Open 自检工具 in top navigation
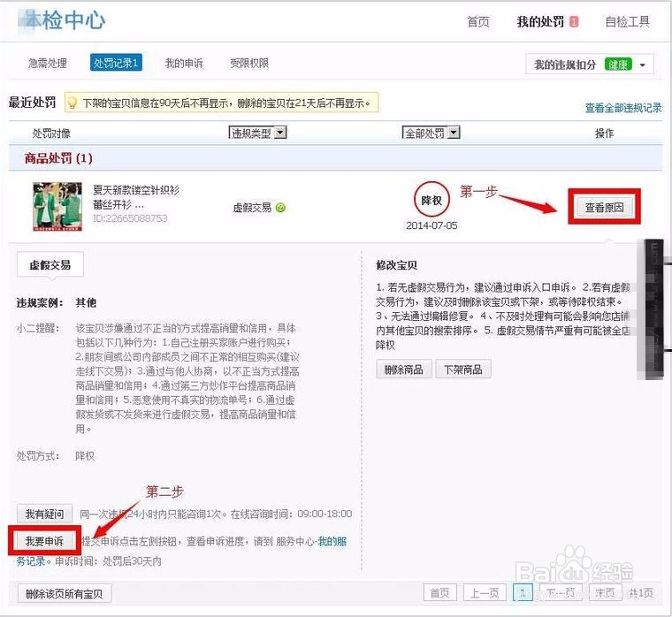 (x=628, y=21)
